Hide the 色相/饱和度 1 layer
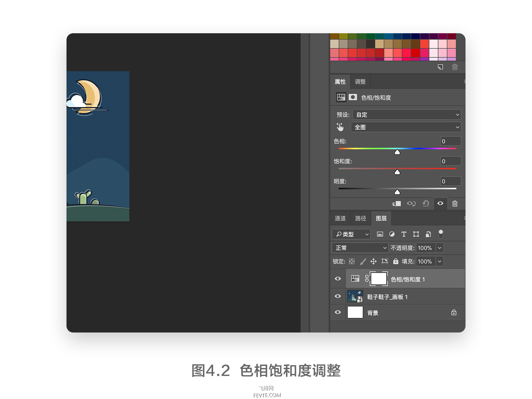Image resolution: width=532 pixels, height=399 pixels. pos(338,279)
